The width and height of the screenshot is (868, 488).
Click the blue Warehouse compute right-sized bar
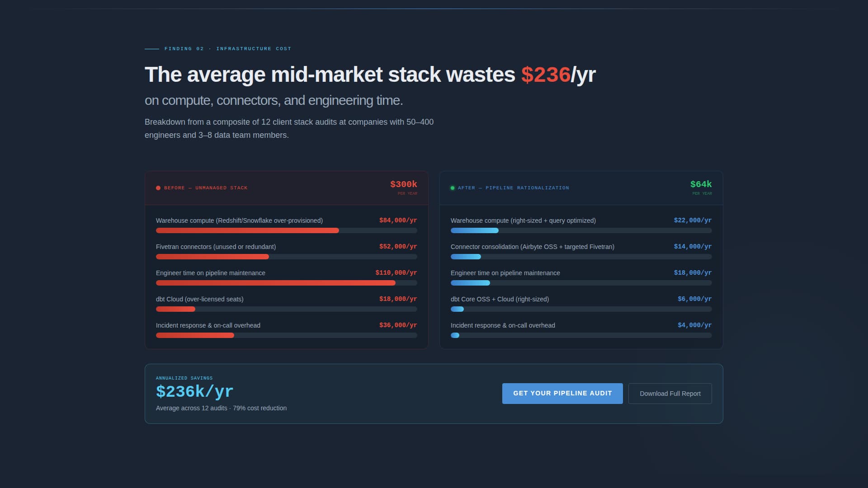[475, 230]
